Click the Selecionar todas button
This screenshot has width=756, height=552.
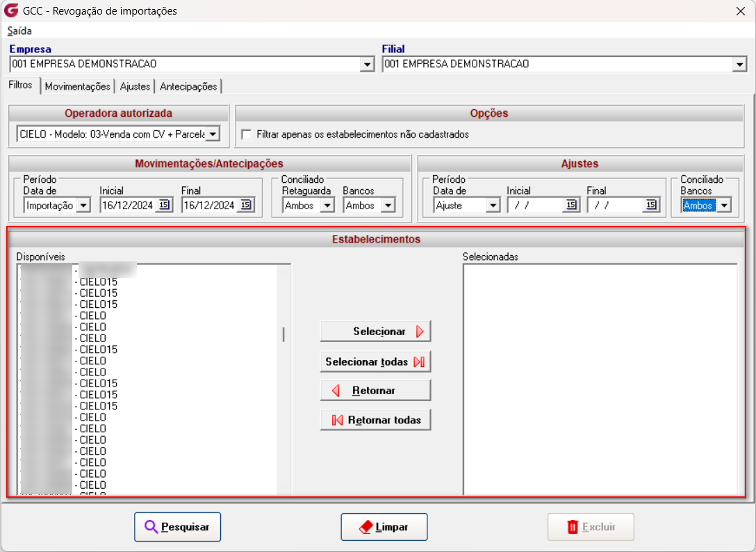click(375, 362)
